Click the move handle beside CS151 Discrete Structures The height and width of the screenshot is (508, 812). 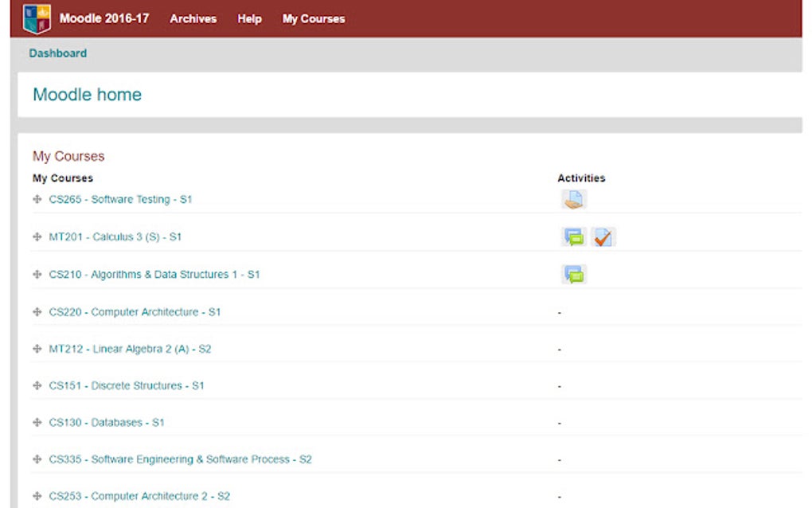tap(37, 385)
